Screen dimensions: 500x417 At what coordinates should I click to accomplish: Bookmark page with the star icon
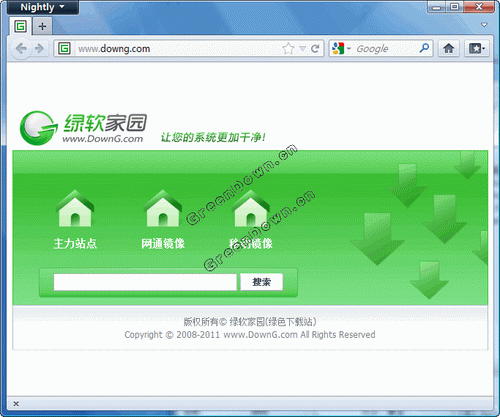tap(288, 49)
